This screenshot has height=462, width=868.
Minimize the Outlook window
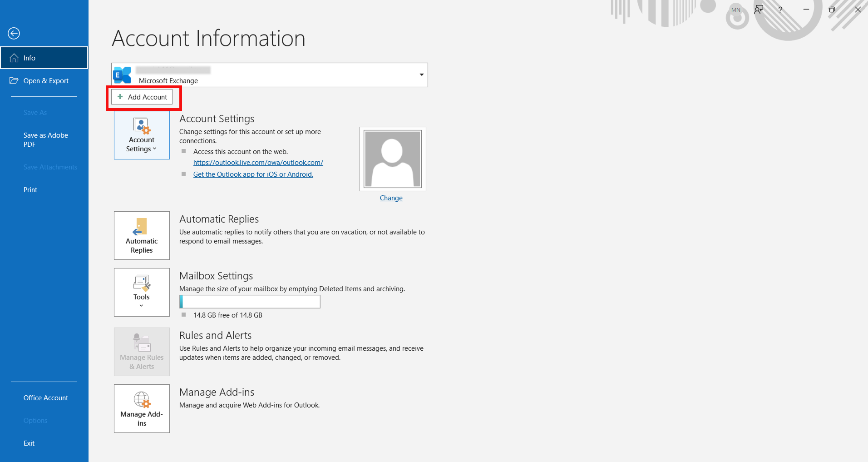click(x=806, y=10)
